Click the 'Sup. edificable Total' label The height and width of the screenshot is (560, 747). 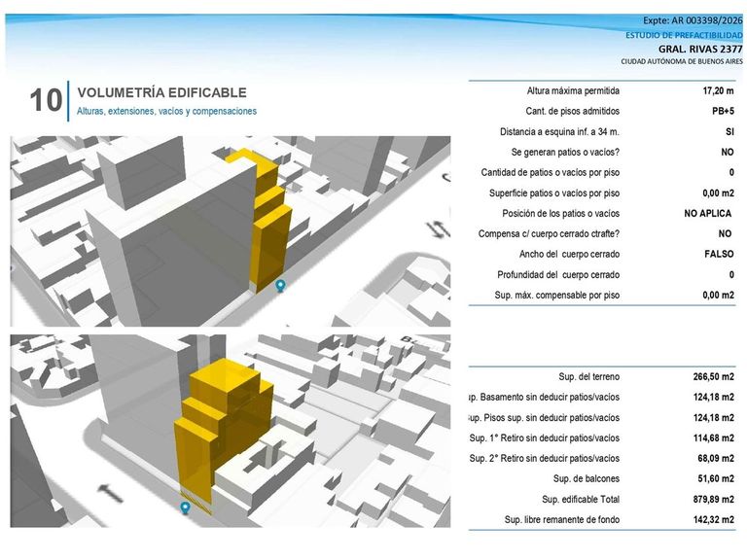581,500
